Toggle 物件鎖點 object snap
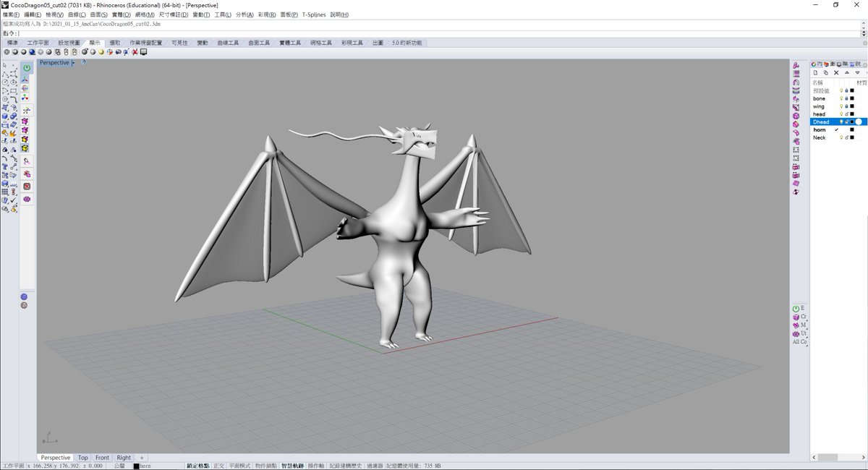Screen dimensions: 868x470 (267, 466)
